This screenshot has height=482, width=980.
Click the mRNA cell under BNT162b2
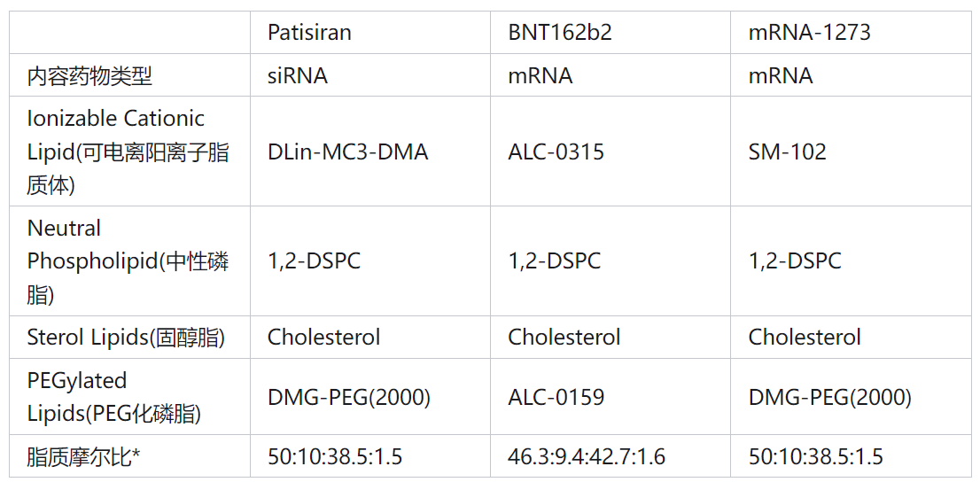pyautogui.click(x=540, y=75)
